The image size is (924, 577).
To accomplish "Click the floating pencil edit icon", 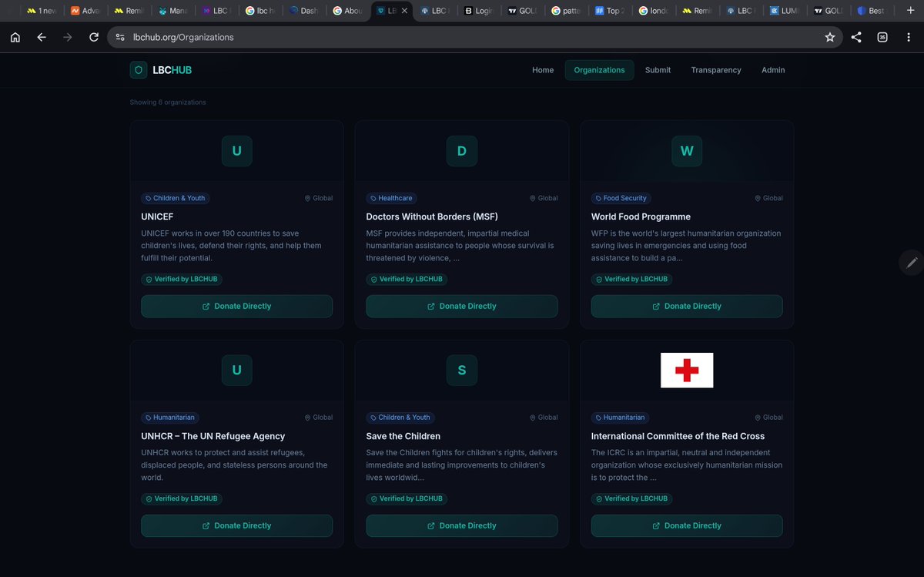I will click(912, 263).
